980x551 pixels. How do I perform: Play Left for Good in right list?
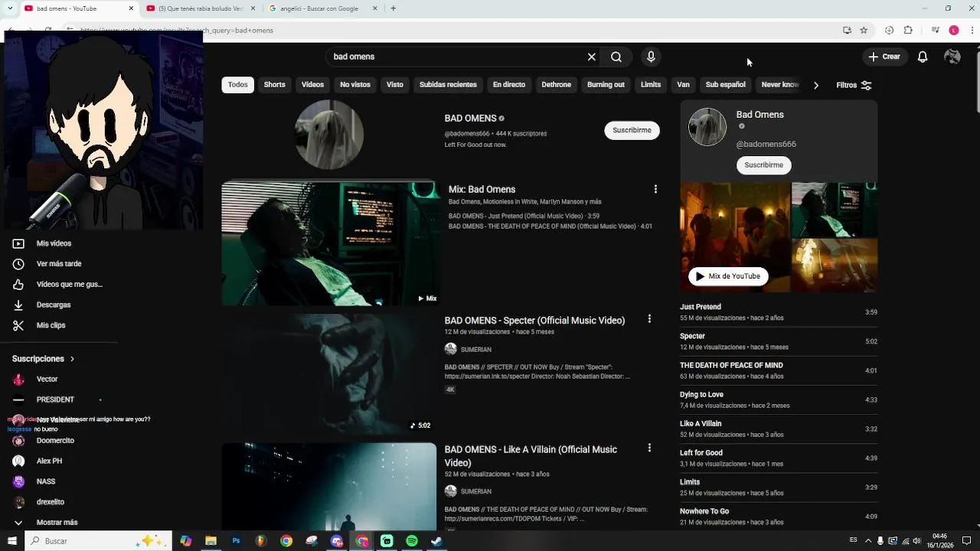[x=779, y=458]
